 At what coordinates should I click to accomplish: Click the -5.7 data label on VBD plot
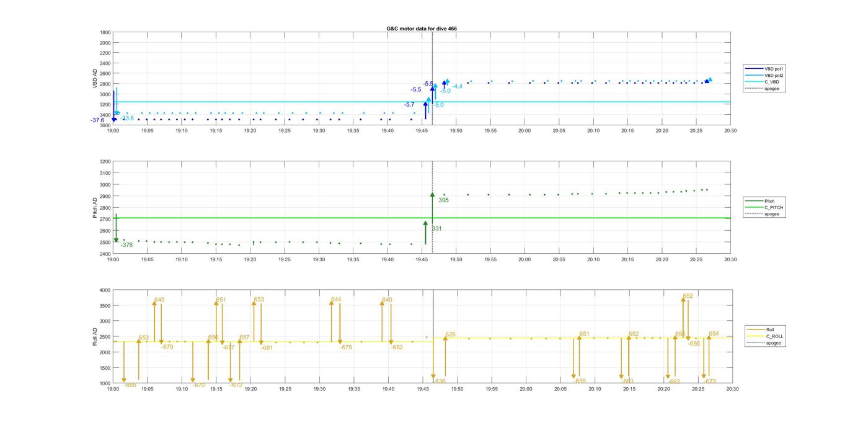point(409,105)
